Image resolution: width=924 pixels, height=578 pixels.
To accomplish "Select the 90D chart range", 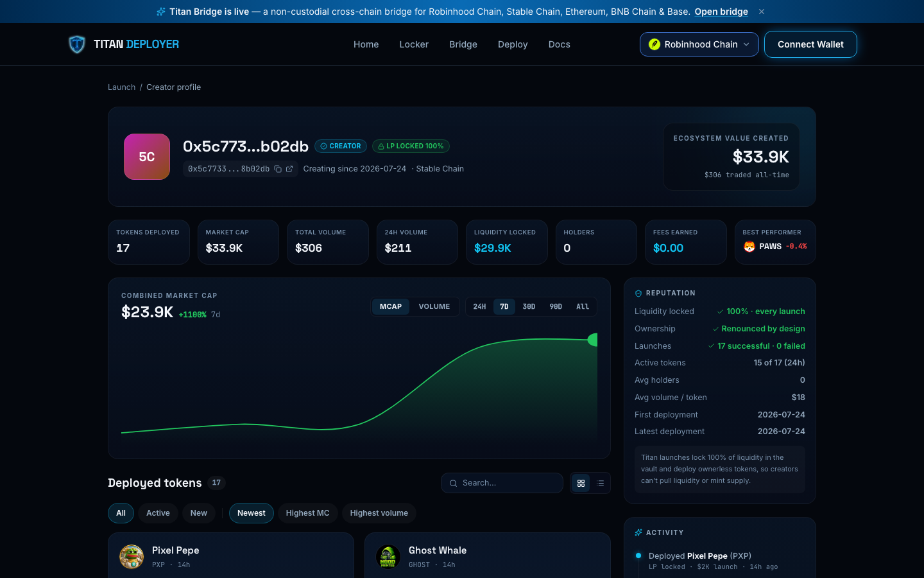I will (x=556, y=306).
